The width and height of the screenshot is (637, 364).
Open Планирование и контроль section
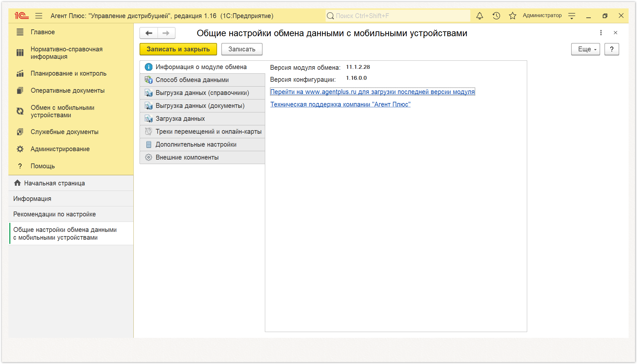click(71, 73)
